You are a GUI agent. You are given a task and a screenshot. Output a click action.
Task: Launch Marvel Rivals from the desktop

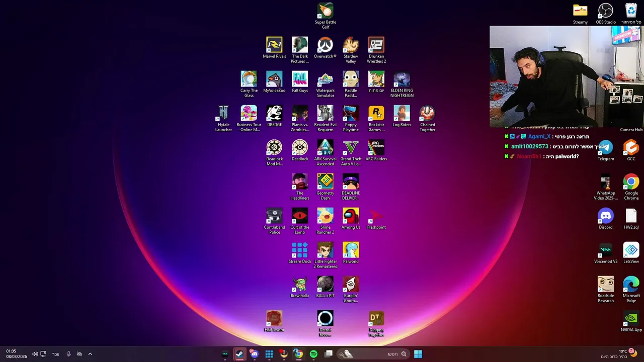click(274, 47)
